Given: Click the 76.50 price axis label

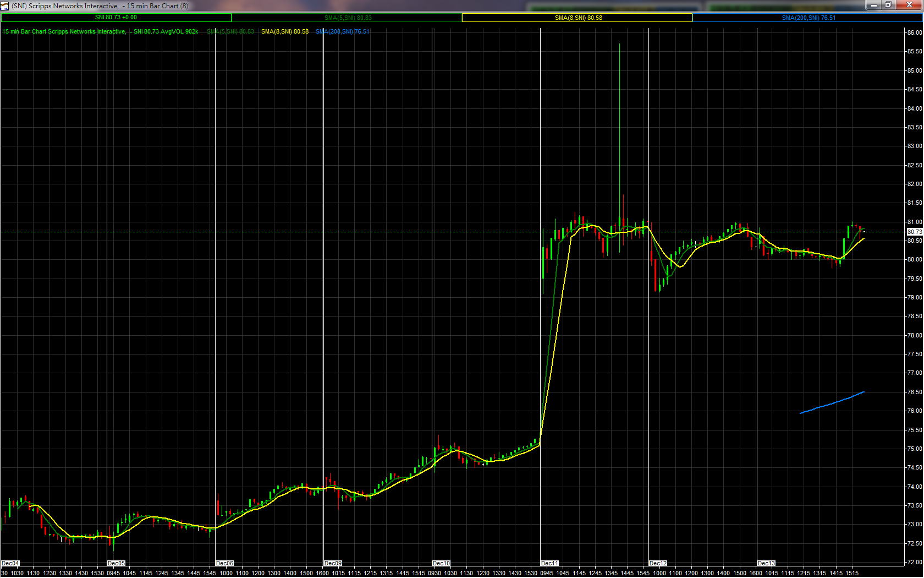Looking at the screenshot, I should 915,392.
